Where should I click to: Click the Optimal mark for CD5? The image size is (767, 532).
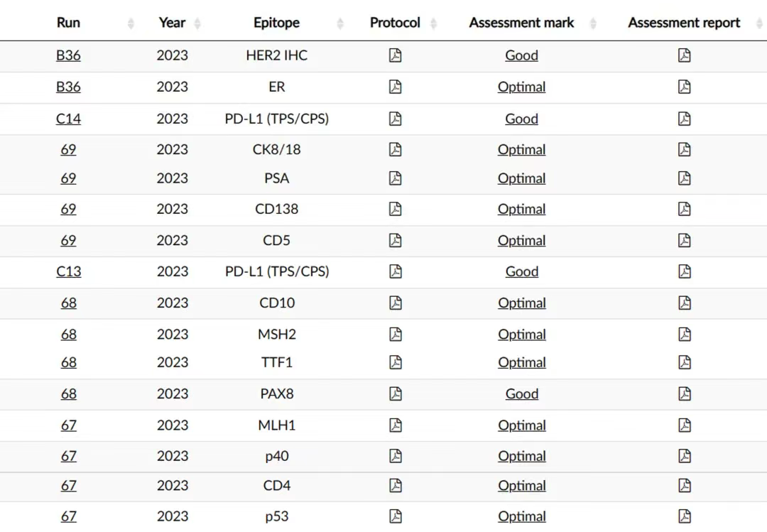pos(521,240)
